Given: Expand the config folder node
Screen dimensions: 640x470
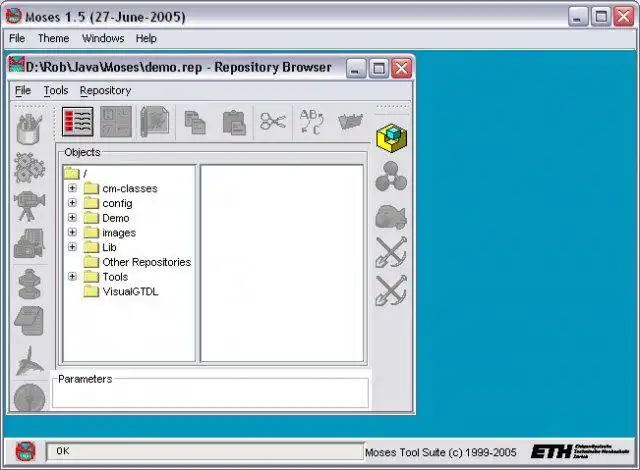Looking at the screenshot, I should [x=72, y=203].
